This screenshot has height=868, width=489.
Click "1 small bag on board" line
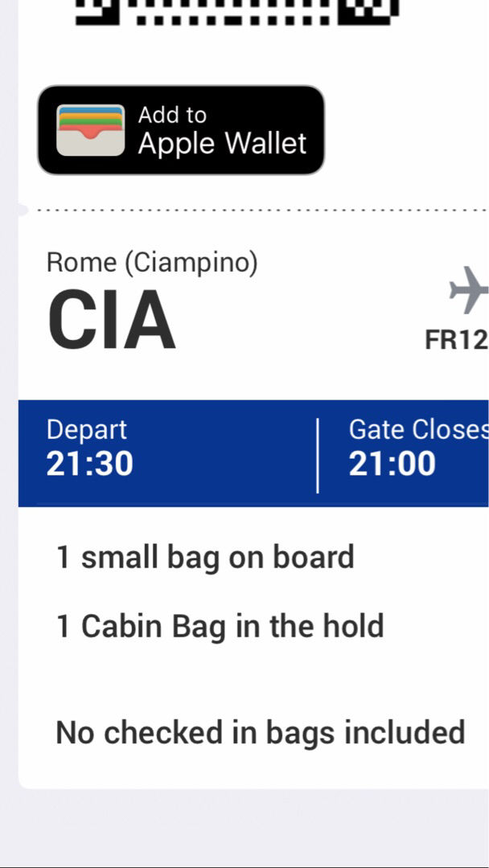click(205, 557)
